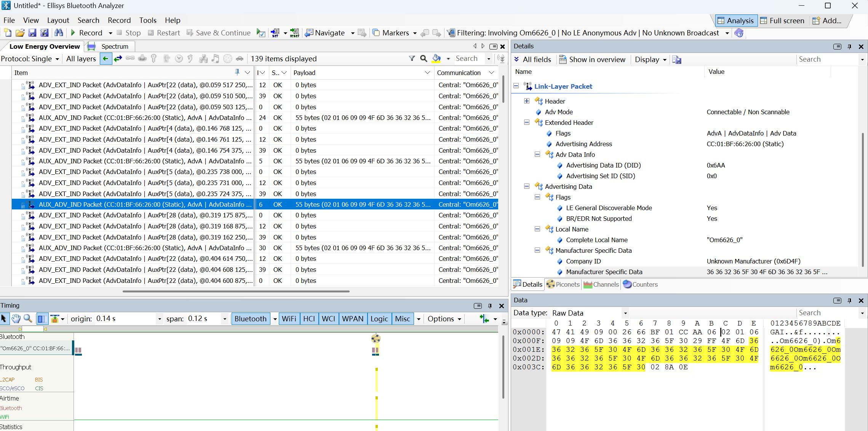This screenshot has height=431, width=868.
Task: Select the magnifier zoom tool in Timing
Action: 28,319
